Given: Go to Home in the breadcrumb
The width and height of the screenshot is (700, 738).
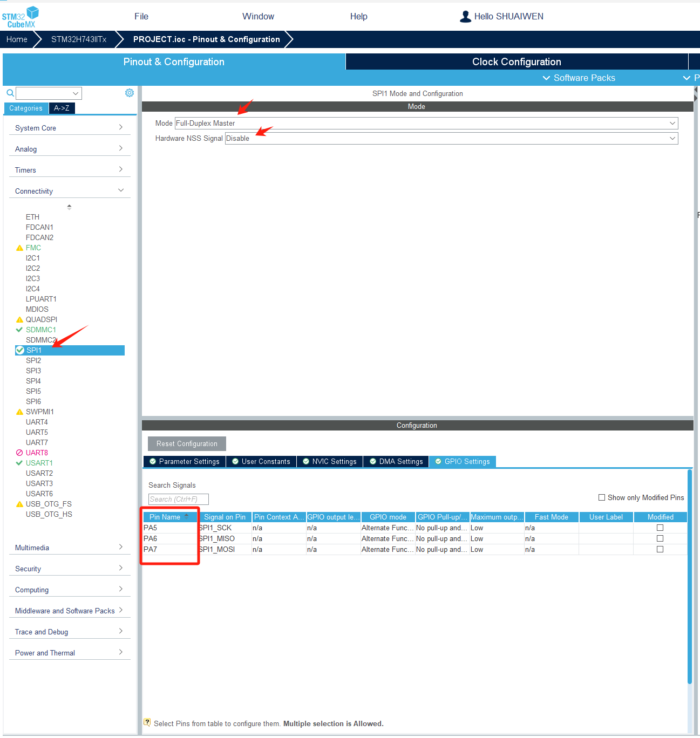Looking at the screenshot, I should (x=17, y=39).
